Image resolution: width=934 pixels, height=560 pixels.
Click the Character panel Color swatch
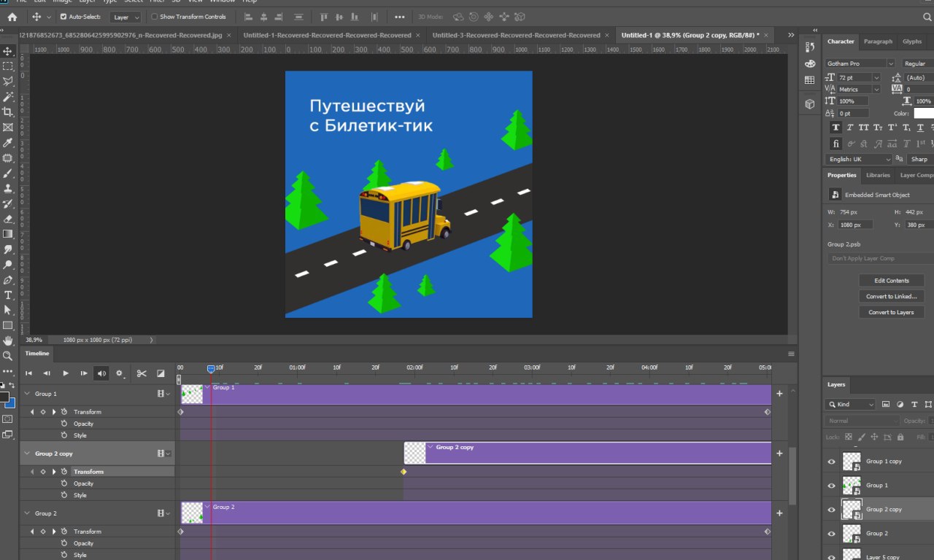[924, 113]
